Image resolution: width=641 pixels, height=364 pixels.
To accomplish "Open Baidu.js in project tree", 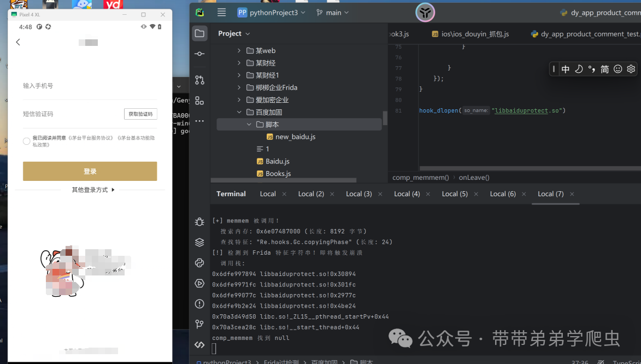I will [x=273, y=161].
